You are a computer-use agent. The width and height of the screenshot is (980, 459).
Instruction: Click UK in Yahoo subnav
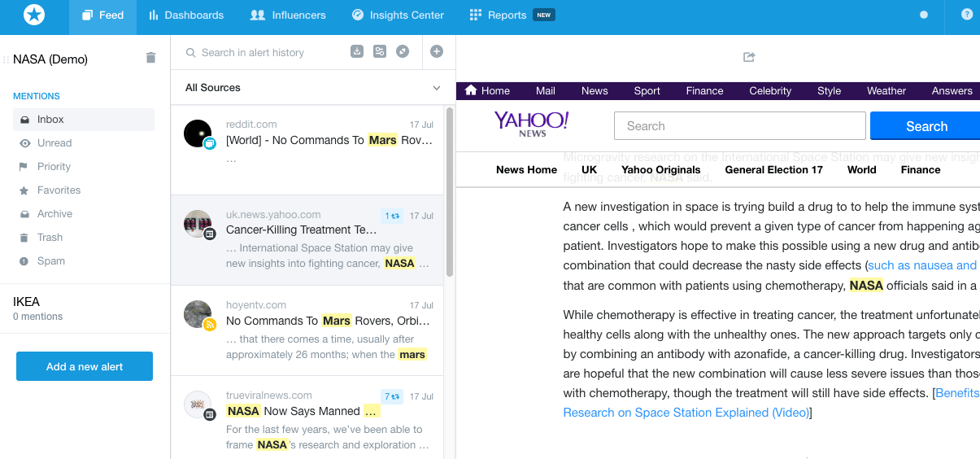click(590, 170)
